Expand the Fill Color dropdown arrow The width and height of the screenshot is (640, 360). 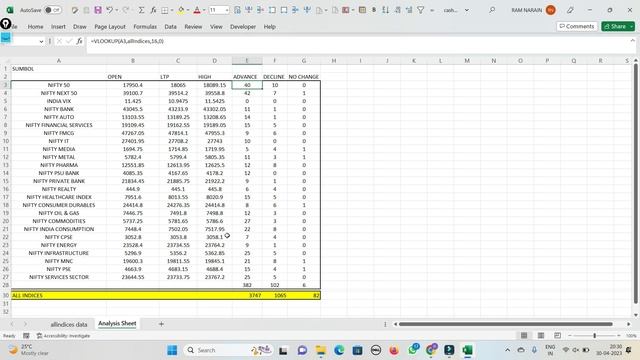click(188, 10)
